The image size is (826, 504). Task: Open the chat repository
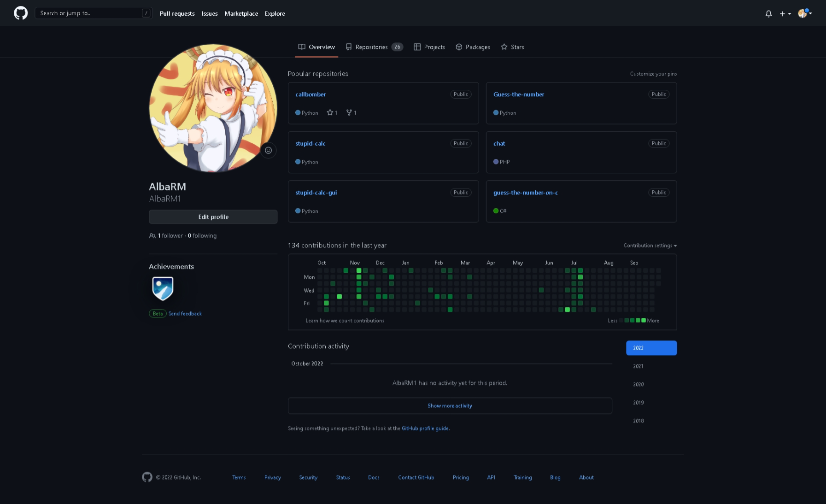tap(499, 144)
